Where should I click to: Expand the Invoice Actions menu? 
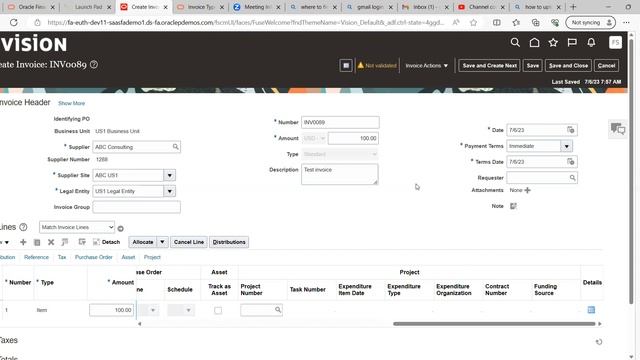point(427,65)
